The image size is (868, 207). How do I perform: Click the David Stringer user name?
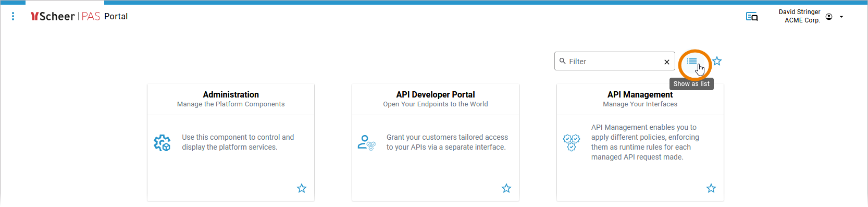(799, 12)
